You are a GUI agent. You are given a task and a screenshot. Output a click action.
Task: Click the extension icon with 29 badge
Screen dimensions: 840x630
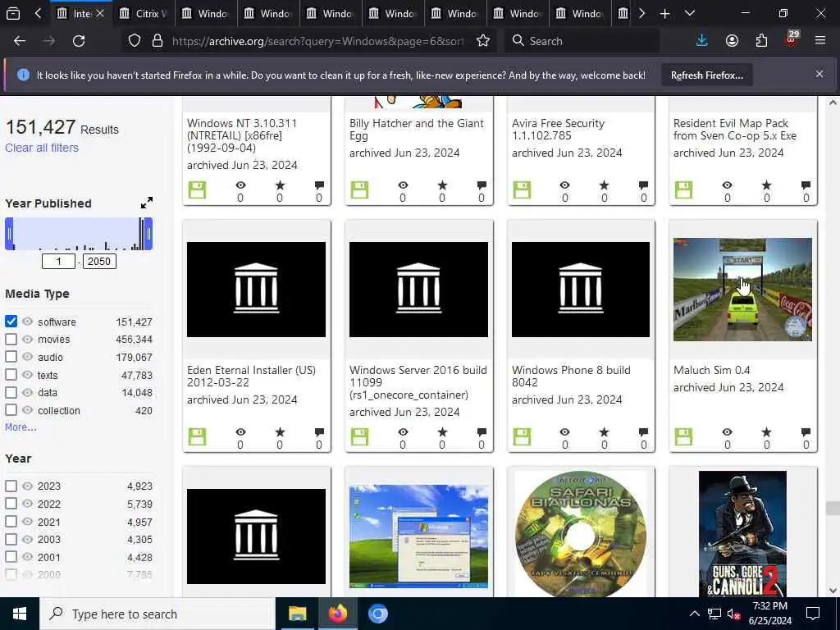tap(791, 39)
